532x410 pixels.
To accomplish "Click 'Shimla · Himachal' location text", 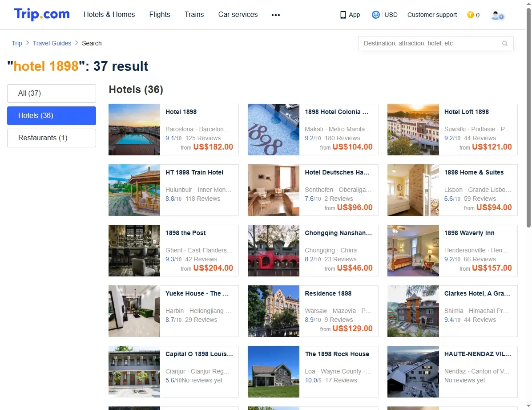I will (476, 311).
